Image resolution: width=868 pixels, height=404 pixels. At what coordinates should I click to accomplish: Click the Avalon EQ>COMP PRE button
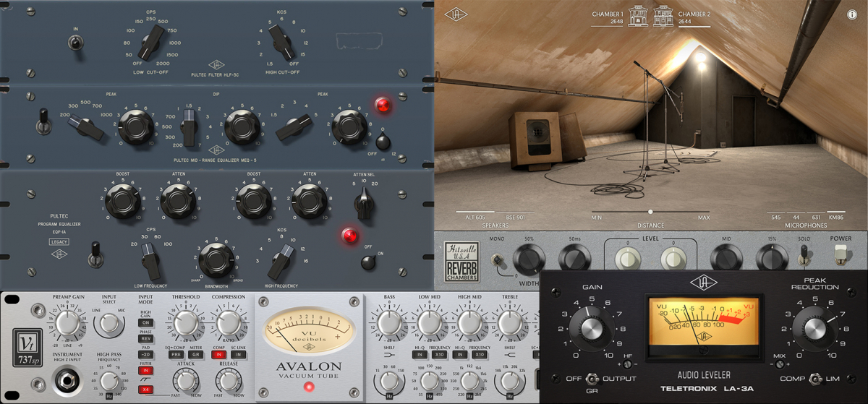pos(176,355)
